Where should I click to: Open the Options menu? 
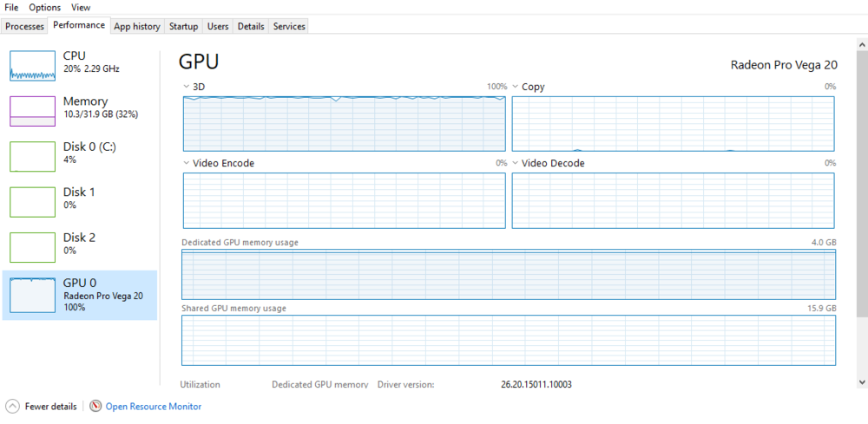(x=45, y=7)
